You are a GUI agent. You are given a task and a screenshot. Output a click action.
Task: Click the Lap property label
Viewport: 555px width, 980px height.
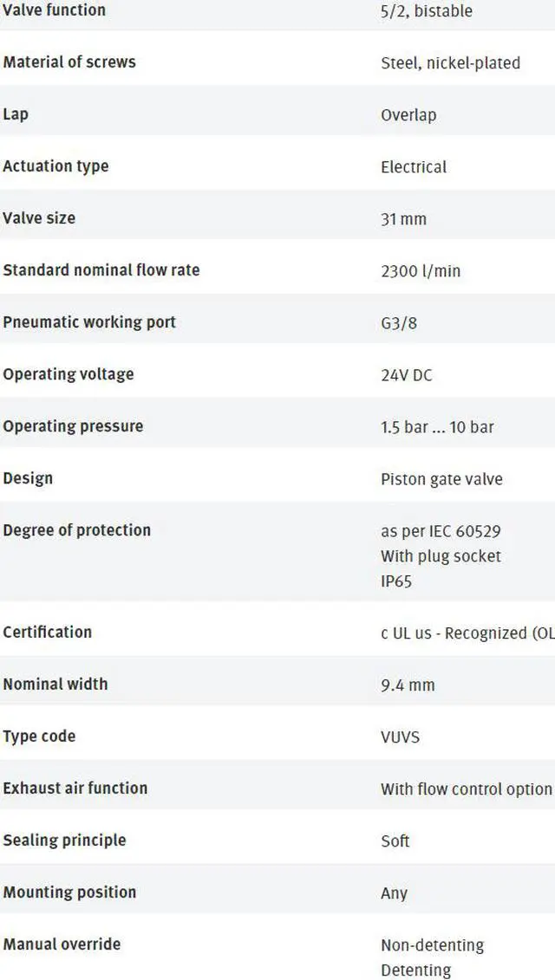click(x=15, y=115)
